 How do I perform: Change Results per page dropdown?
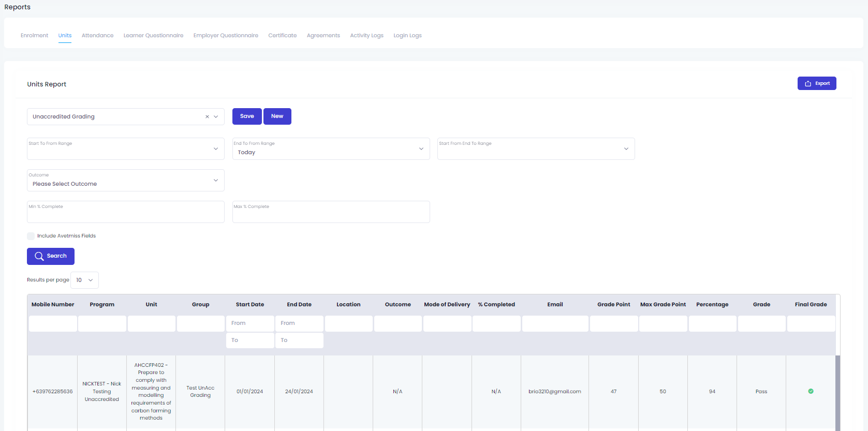coord(84,280)
